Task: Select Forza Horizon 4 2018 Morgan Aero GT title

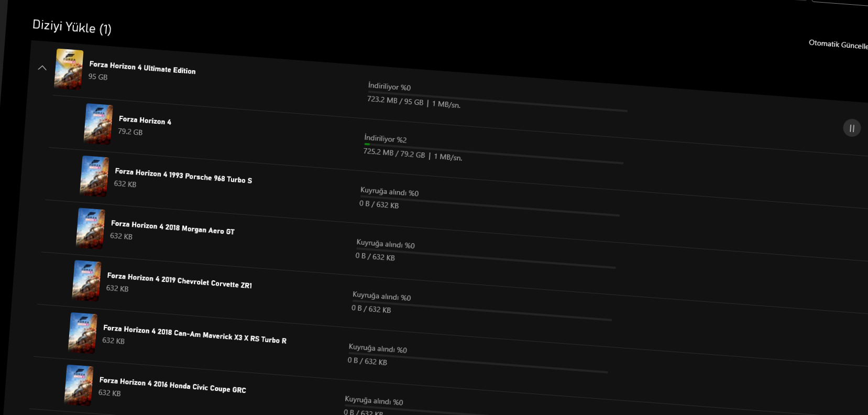Action: [173, 227]
